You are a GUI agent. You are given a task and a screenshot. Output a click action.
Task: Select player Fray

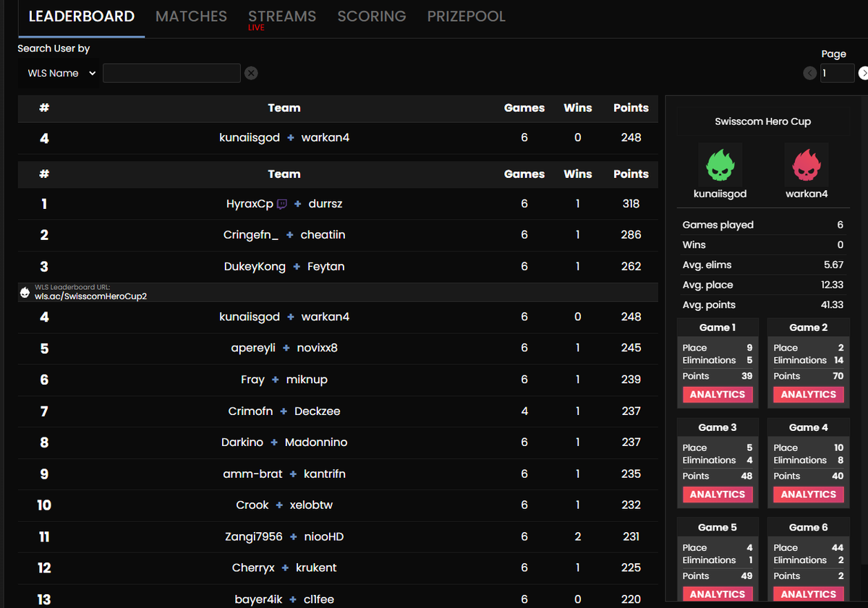point(252,380)
